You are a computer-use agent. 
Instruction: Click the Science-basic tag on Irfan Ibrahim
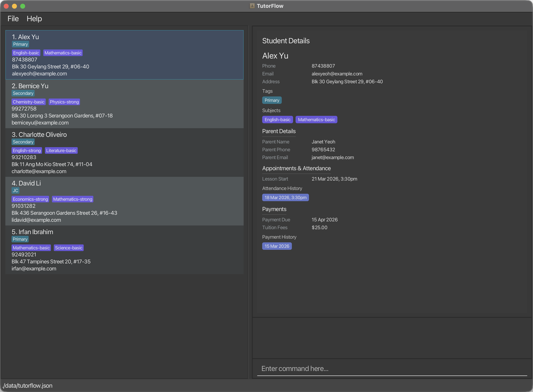[69, 248]
